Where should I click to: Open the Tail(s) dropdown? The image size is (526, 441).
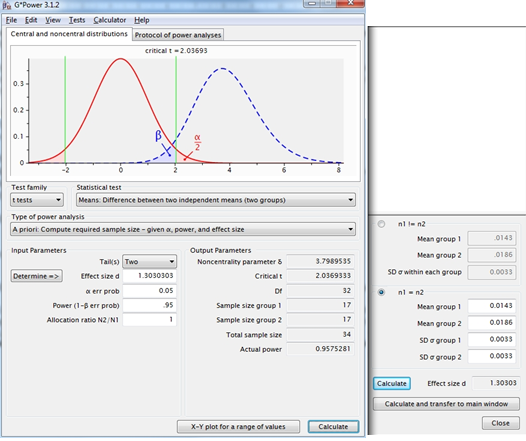(149, 262)
